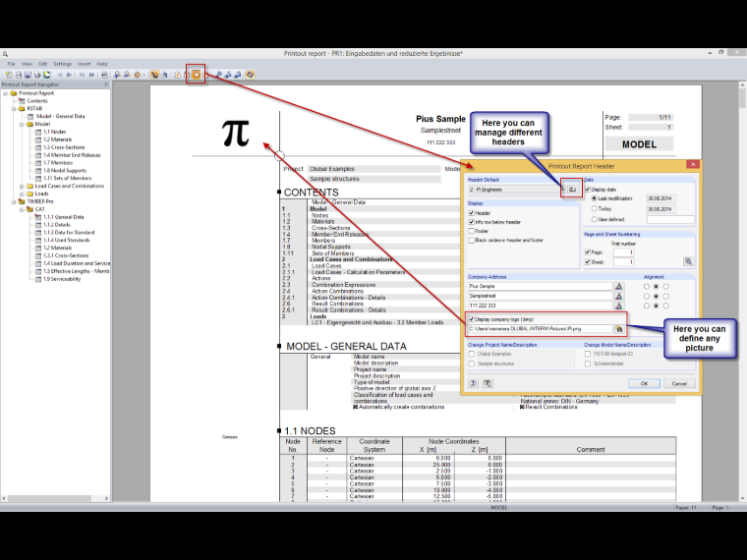Click the printer icon in the toolbar
Screen dimensions: 747x560
click(x=37, y=75)
